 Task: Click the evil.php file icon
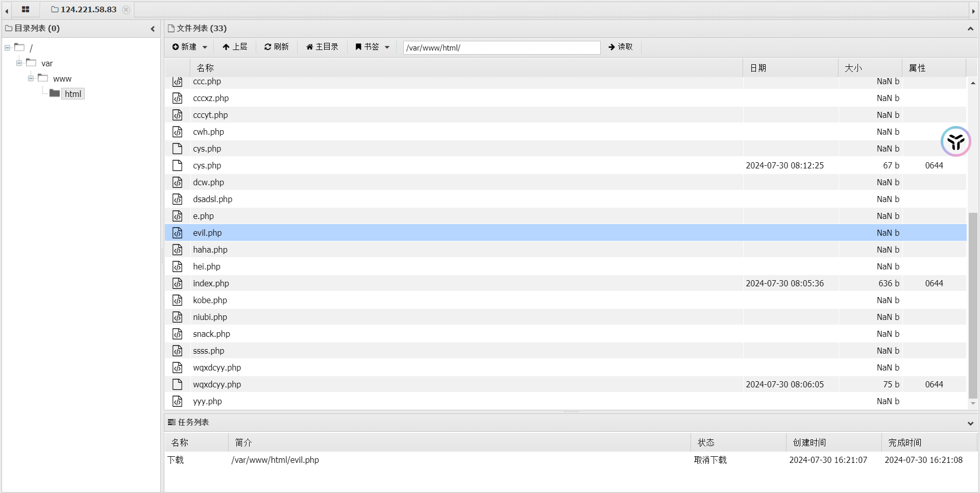coord(177,233)
